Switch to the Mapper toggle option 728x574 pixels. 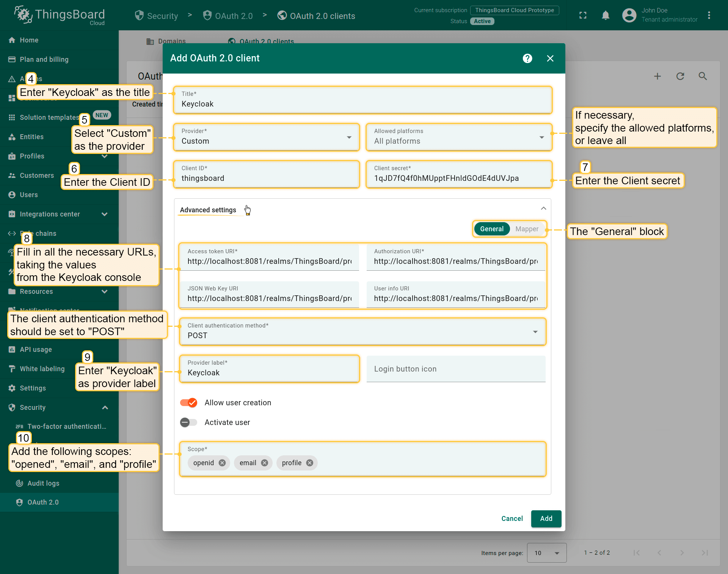pos(527,229)
